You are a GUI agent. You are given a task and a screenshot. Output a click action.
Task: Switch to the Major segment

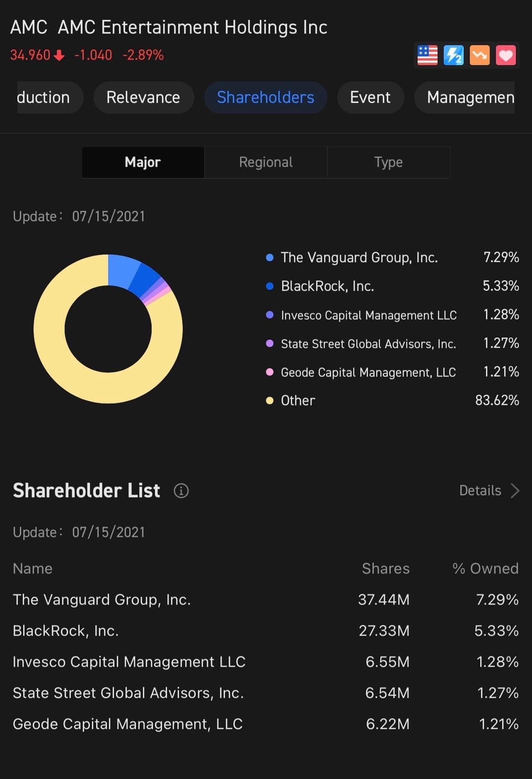click(143, 162)
